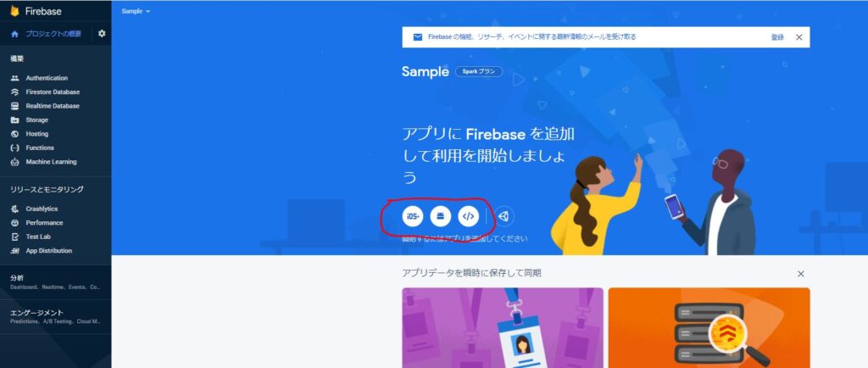Open the purple Authentication card thumbnail
This screenshot has height=368, width=868.
click(x=503, y=327)
